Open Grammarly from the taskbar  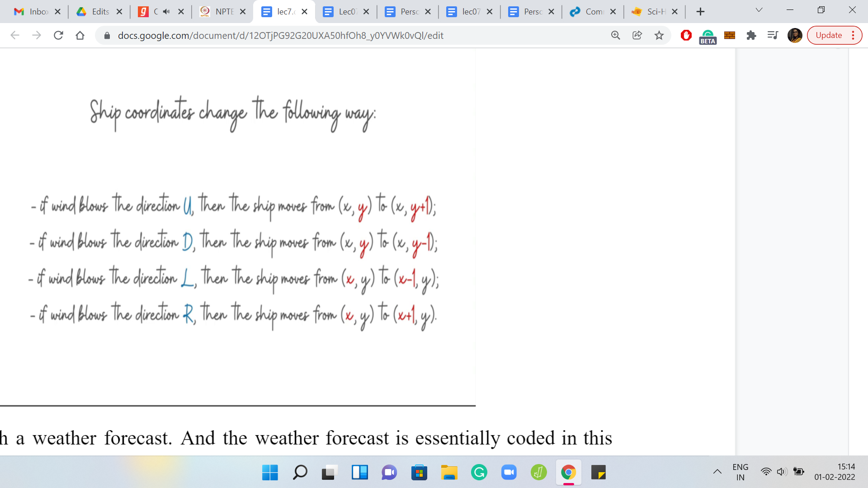(479, 473)
